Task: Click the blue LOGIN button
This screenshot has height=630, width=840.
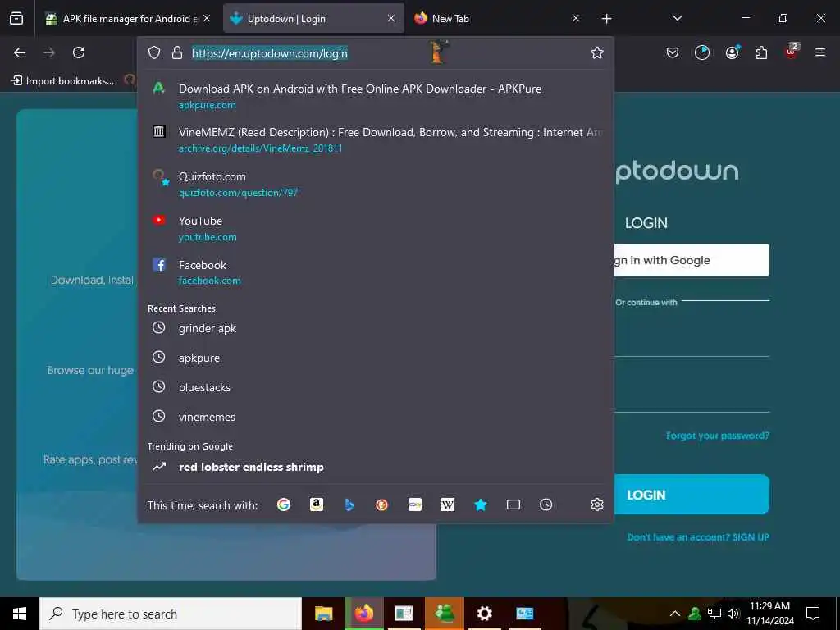Action: click(691, 495)
